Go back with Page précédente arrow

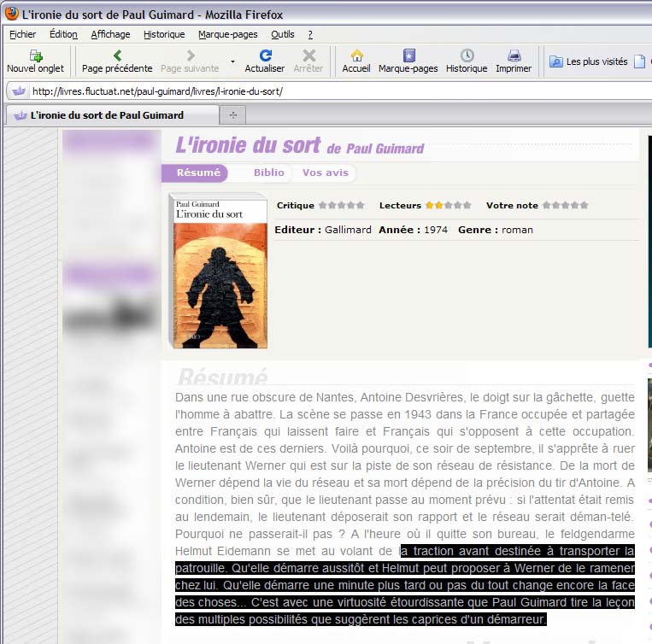(x=117, y=56)
